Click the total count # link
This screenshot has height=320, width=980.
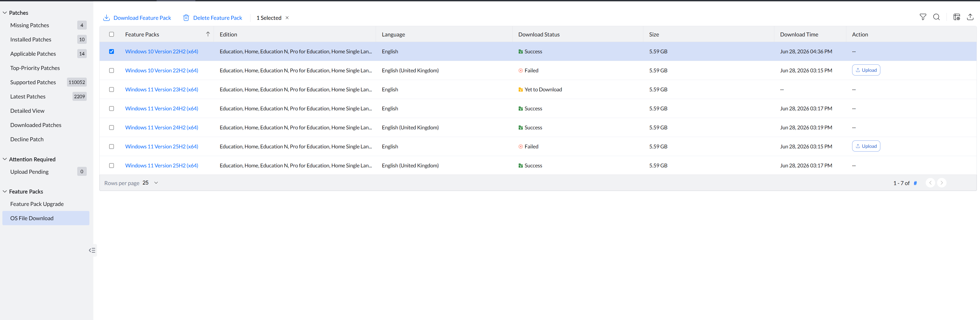(915, 183)
